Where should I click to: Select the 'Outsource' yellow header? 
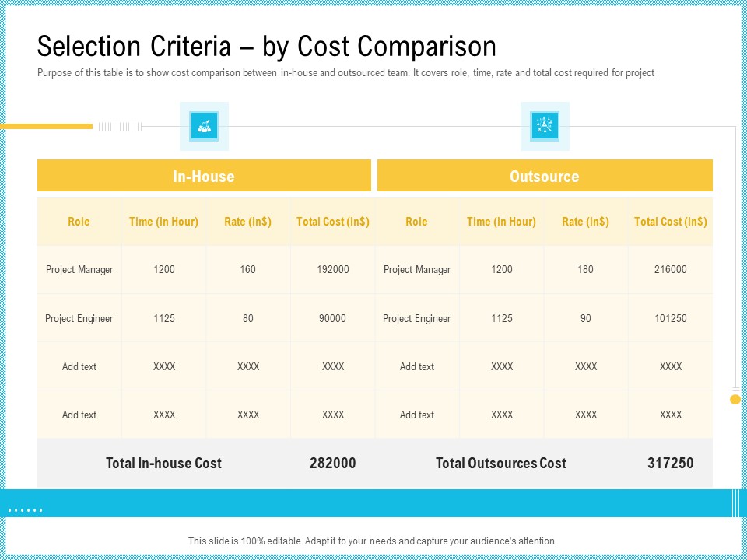pos(545,176)
